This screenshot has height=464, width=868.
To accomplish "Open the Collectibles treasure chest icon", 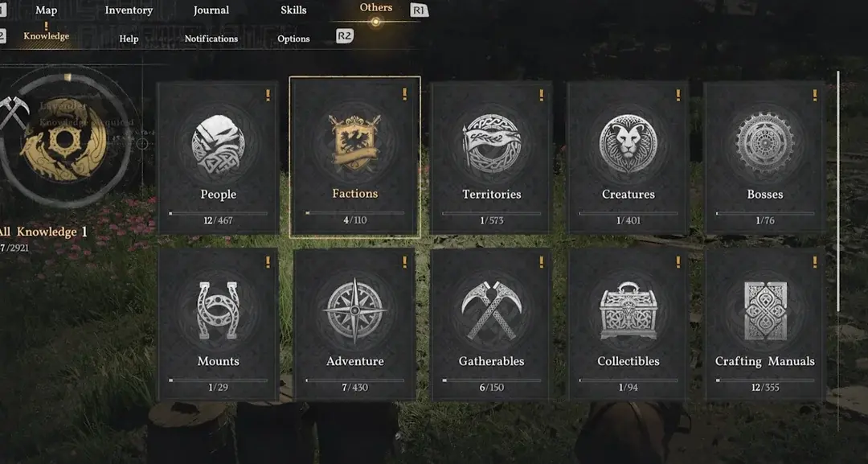I will [x=628, y=310].
